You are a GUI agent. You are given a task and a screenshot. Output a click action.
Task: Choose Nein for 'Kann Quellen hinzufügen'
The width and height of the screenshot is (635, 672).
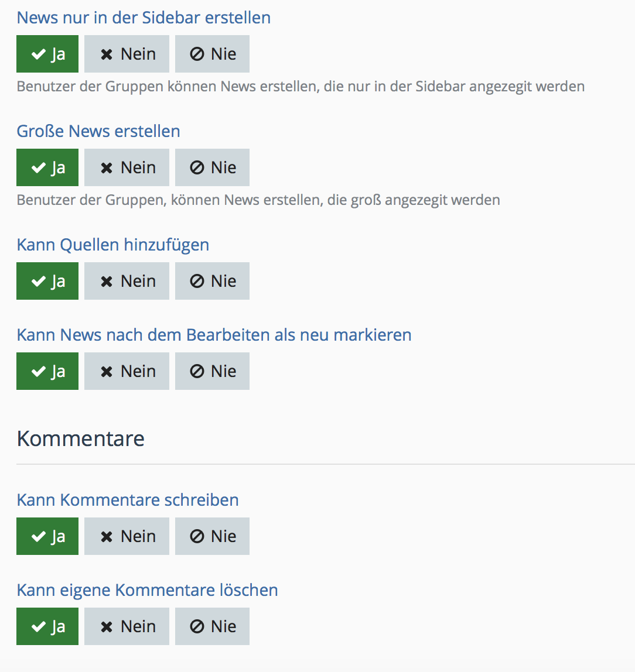point(127,281)
